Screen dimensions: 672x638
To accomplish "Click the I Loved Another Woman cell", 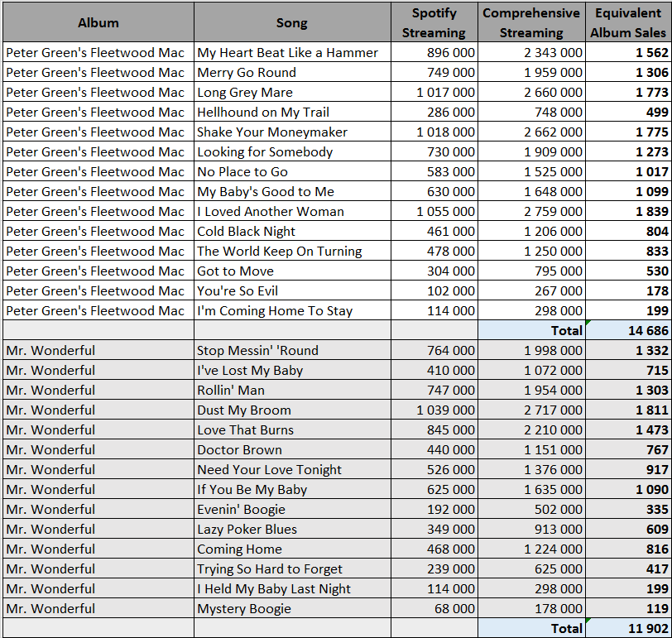I will [x=292, y=211].
